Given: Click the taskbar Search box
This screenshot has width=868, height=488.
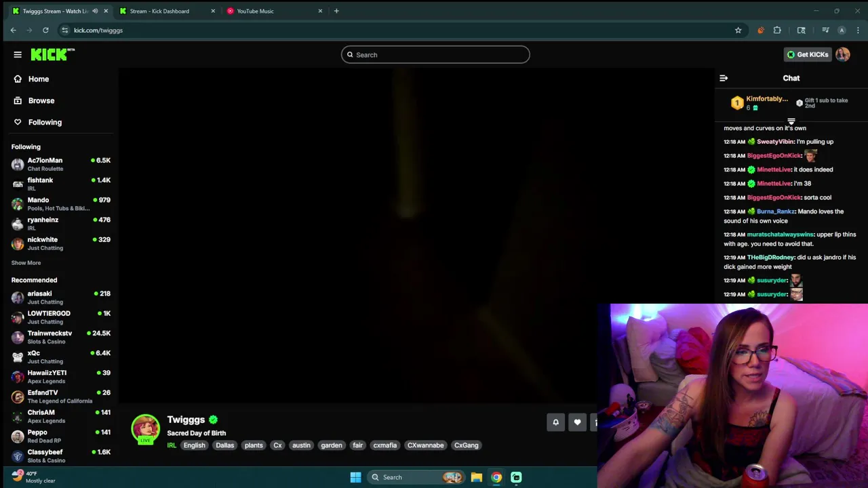Looking at the screenshot, I should (416, 477).
